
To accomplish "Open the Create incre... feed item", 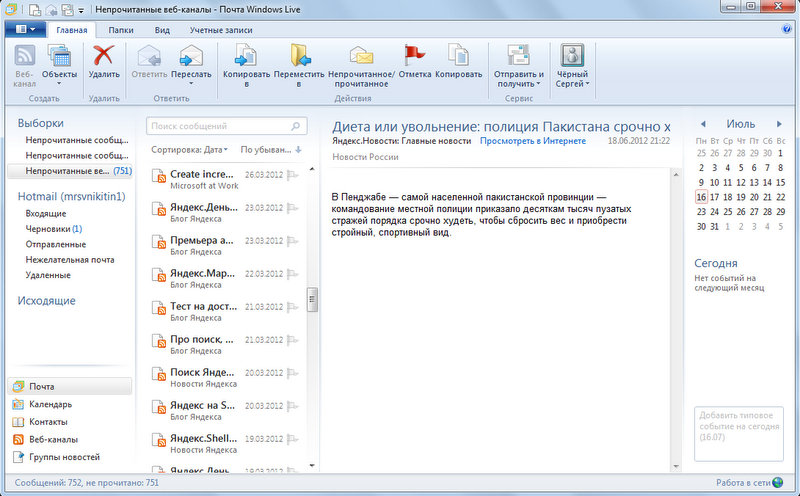I will tap(224, 179).
